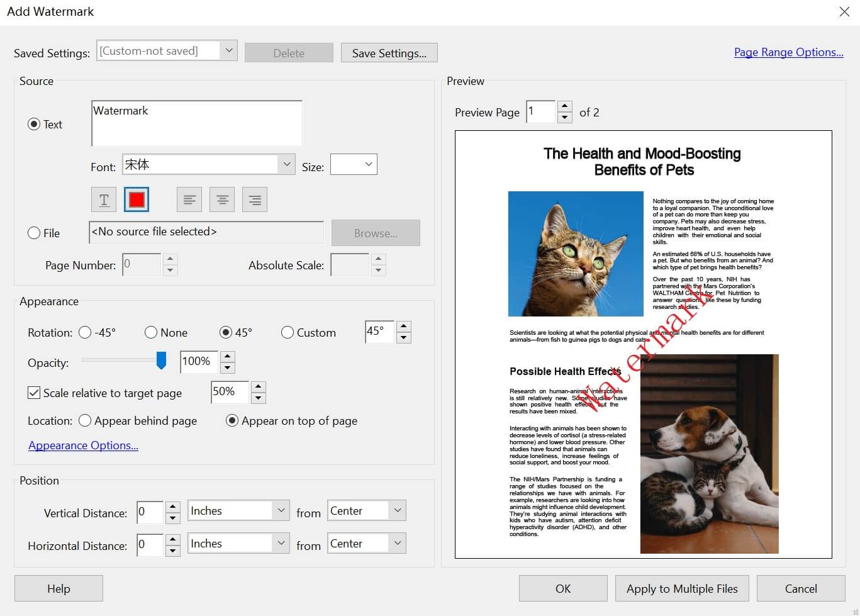Open the Font dropdown
The width and height of the screenshot is (860, 616).
tap(286, 164)
